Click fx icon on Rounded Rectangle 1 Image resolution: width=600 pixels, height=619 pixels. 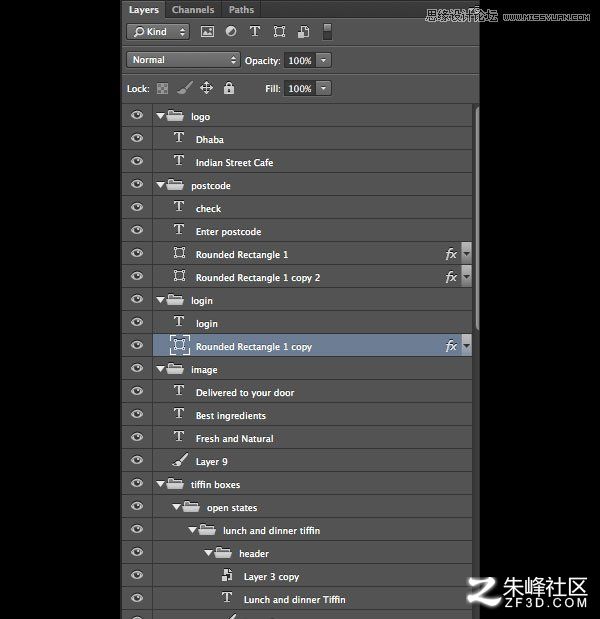[x=451, y=254]
